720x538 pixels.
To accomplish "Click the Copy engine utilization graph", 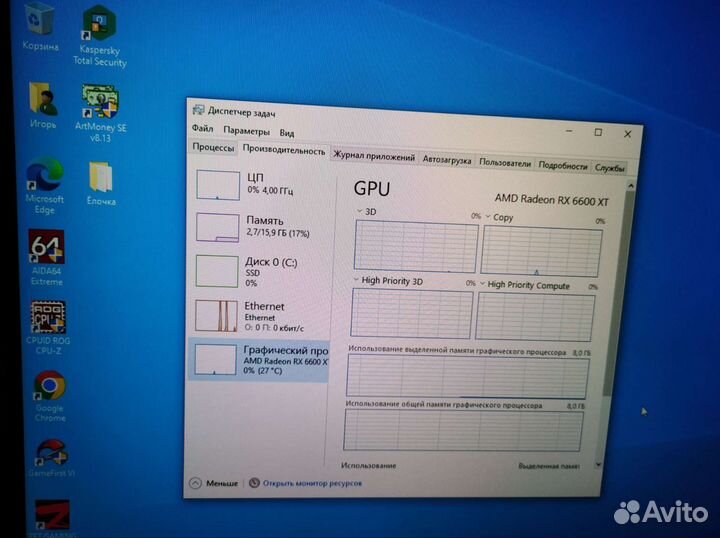I will (x=541, y=252).
